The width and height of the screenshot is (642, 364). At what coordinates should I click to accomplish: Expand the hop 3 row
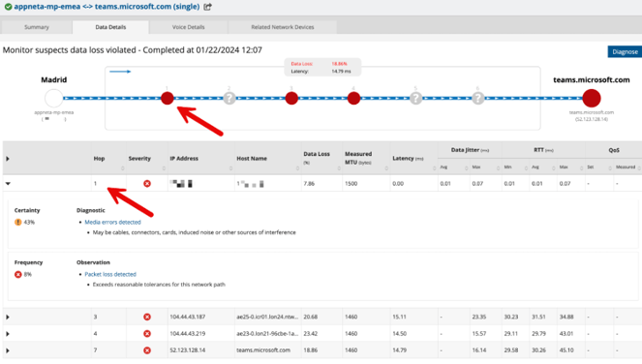(8, 317)
